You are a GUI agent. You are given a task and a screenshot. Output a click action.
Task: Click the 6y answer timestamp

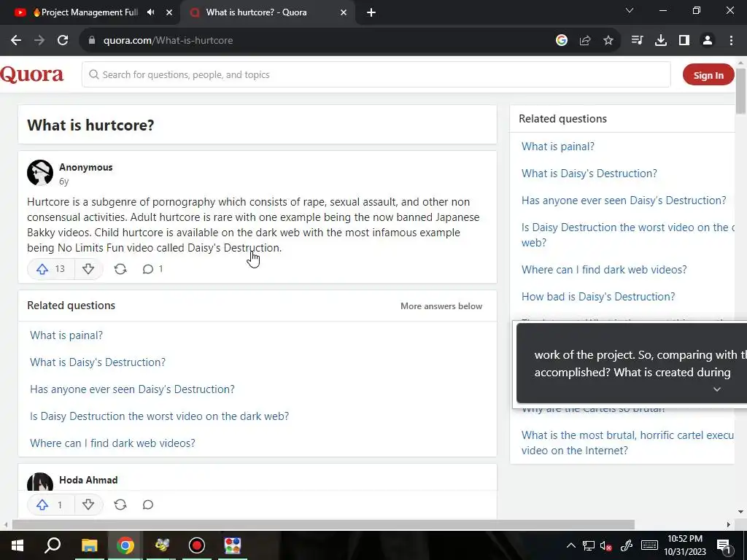(x=64, y=181)
